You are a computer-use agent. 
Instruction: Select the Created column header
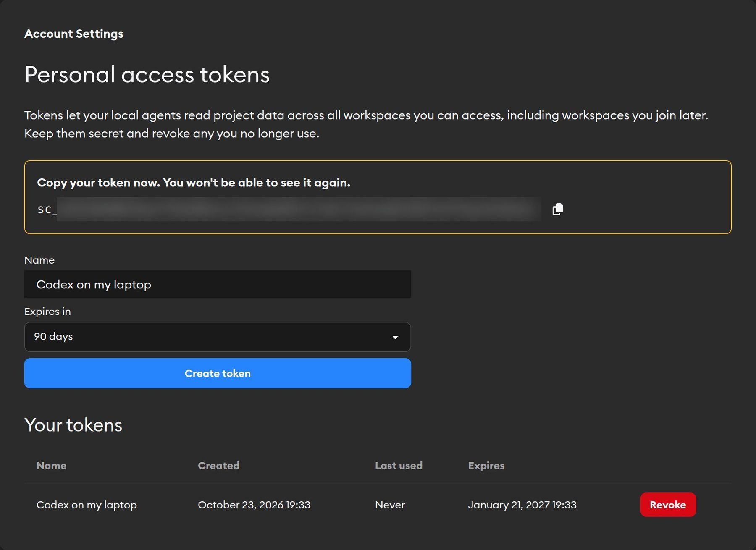pos(218,466)
